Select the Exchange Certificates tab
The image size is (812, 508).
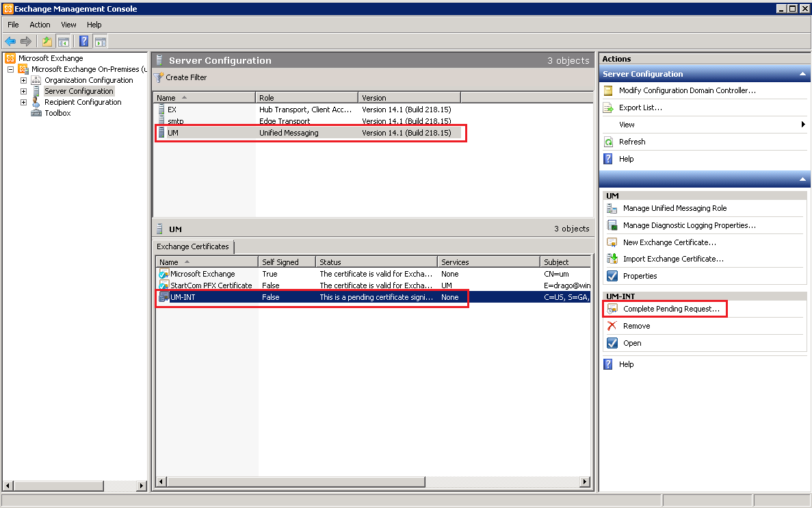(x=193, y=246)
